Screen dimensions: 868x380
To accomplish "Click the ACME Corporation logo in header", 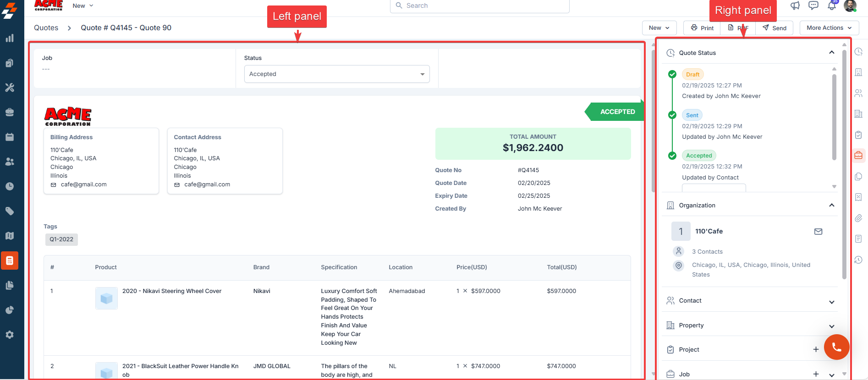I will pyautogui.click(x=49, y=5).
